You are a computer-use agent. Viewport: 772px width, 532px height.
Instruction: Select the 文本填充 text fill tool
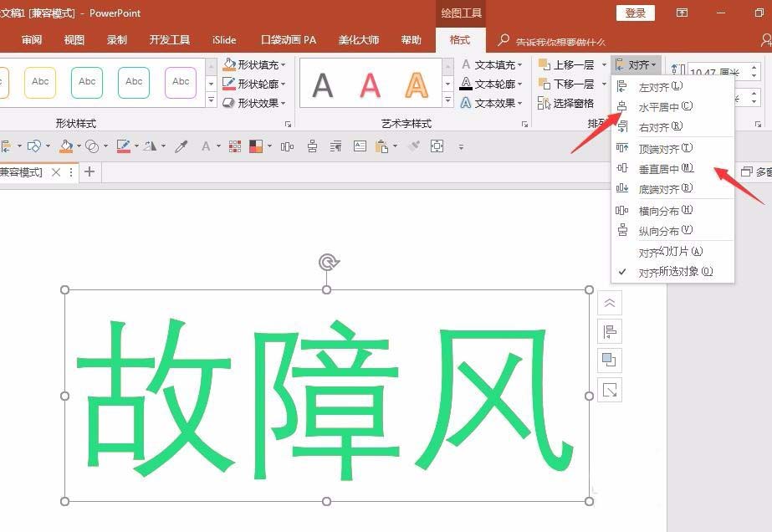point(490,64)
